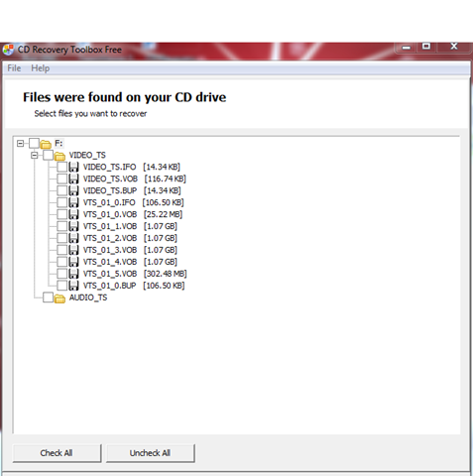Open the Help menu
Viewport: 473px width, 476px height.
[x=41, y=68]
